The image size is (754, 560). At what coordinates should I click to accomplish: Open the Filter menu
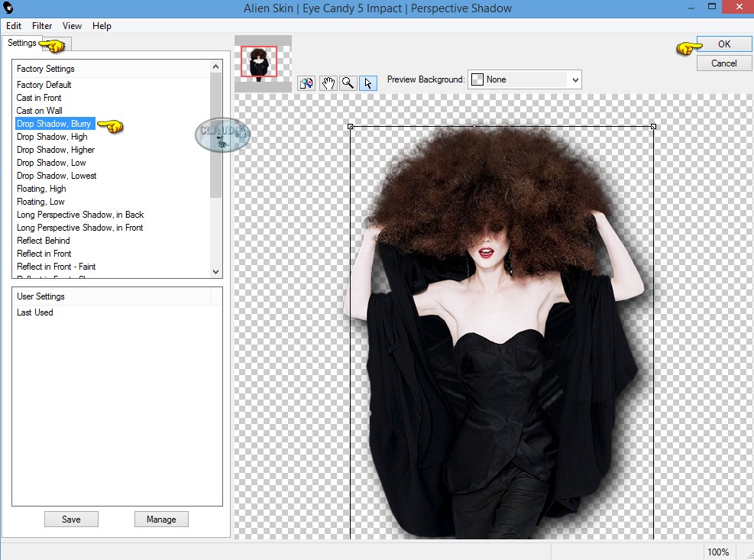42,26
